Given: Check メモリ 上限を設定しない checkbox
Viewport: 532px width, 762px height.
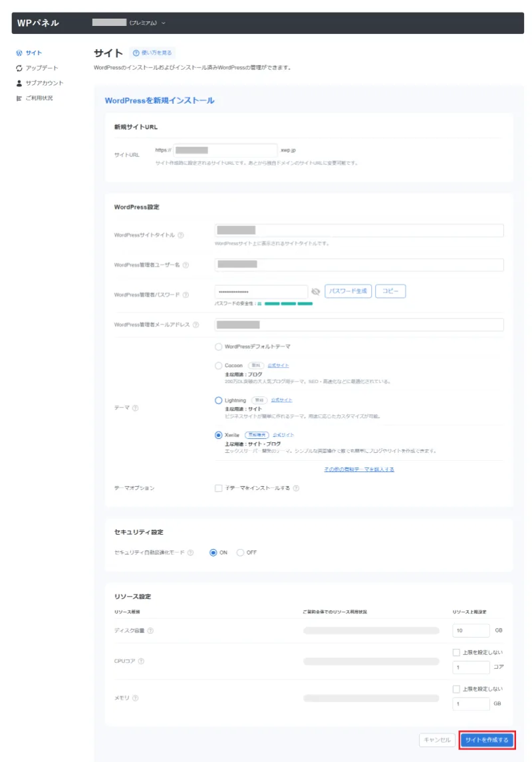Looking at the screenshot, I should pos(456,689).
